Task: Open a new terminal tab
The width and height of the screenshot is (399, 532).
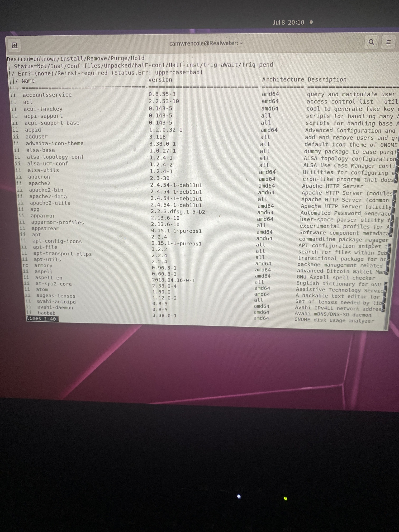Action: click(x=15, y=45)
